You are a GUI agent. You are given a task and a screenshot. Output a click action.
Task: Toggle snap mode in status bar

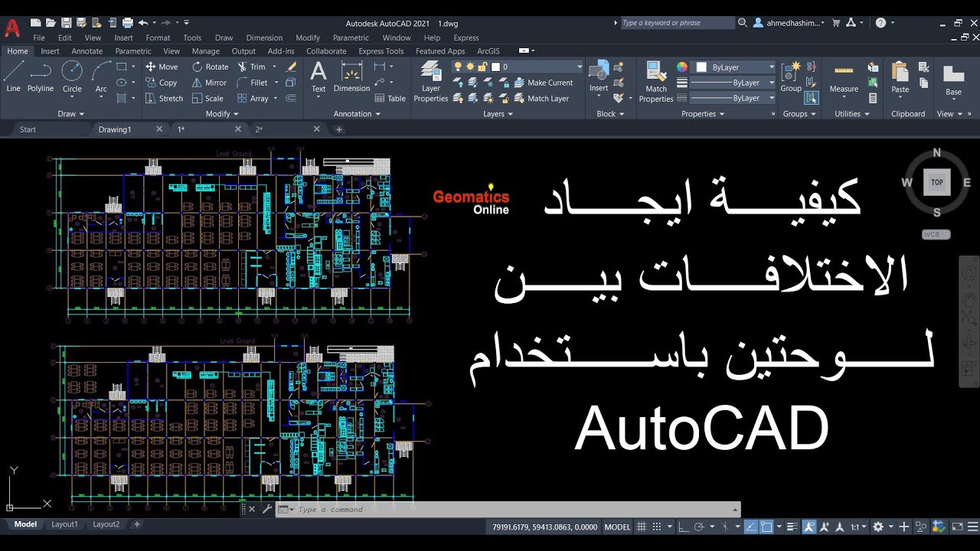[657, 527]
